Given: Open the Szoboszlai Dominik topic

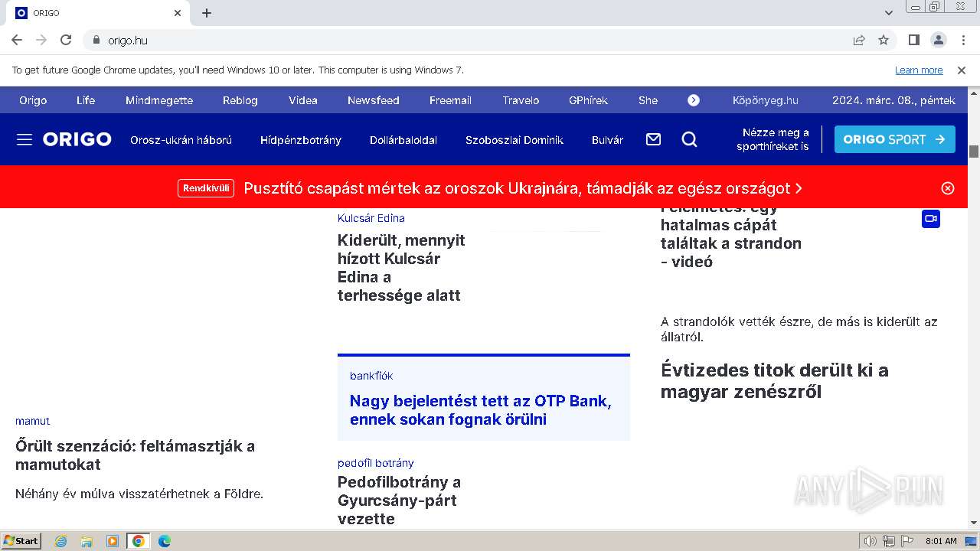Looking at the screenshot, I should 514,140.
